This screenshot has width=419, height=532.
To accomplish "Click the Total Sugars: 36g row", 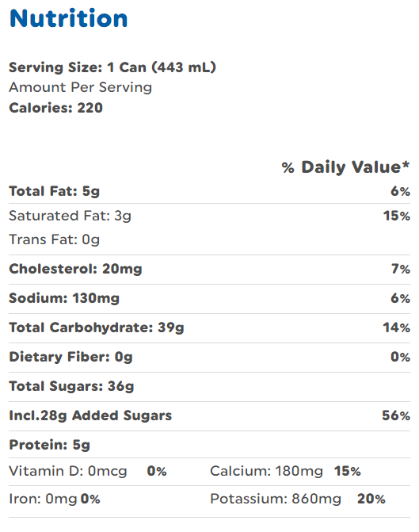I will 209,386.
